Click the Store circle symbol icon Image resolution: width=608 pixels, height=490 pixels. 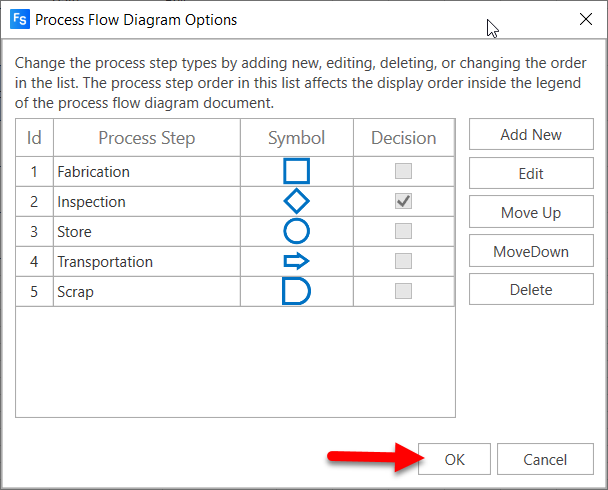(297, 231)
